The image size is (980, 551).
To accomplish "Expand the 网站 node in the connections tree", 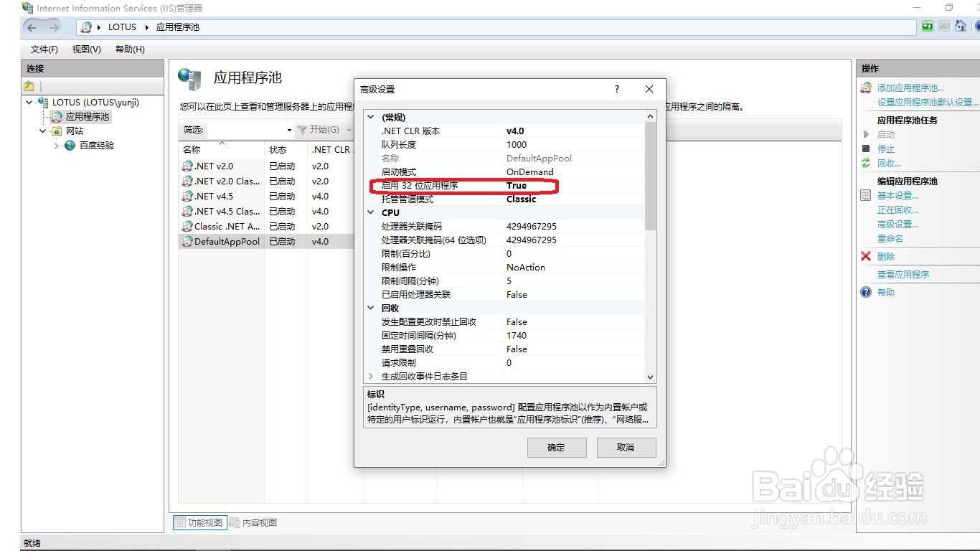I will 42,131.
